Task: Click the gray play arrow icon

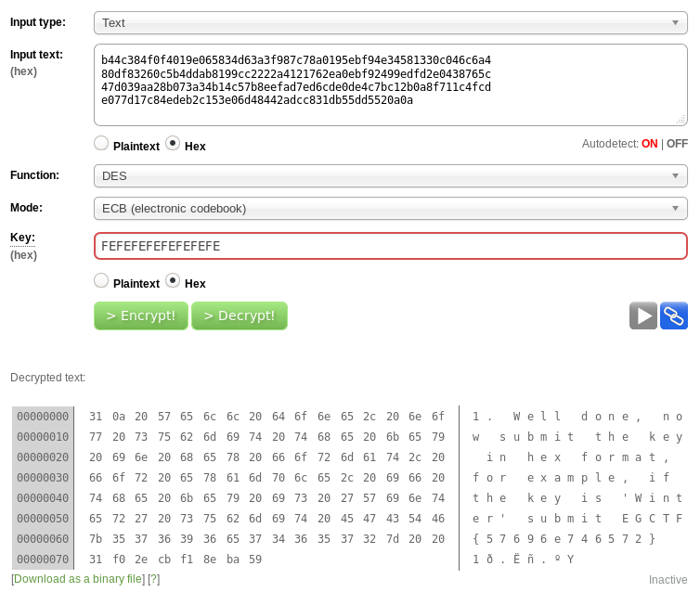Action: point(642,316)
